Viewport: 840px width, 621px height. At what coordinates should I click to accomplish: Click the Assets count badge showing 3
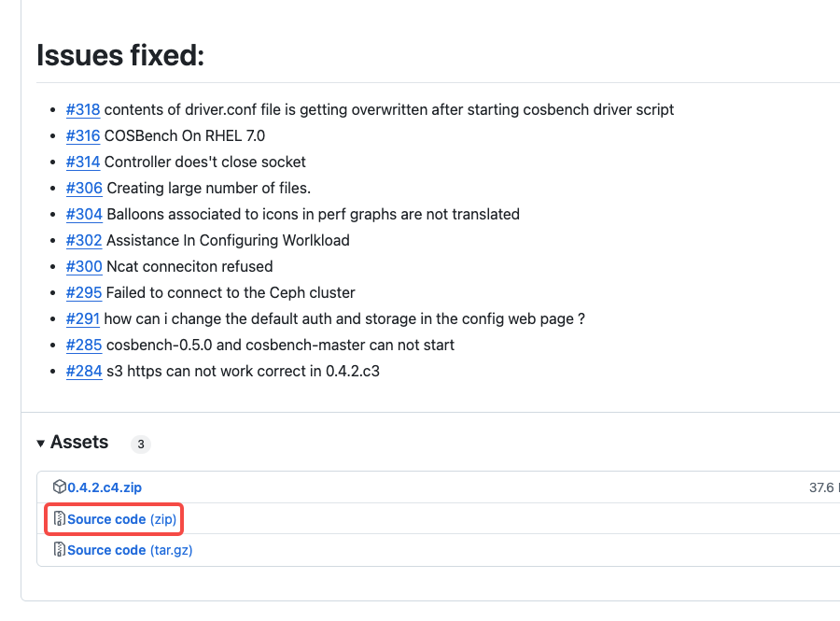(x=141, y=445)
